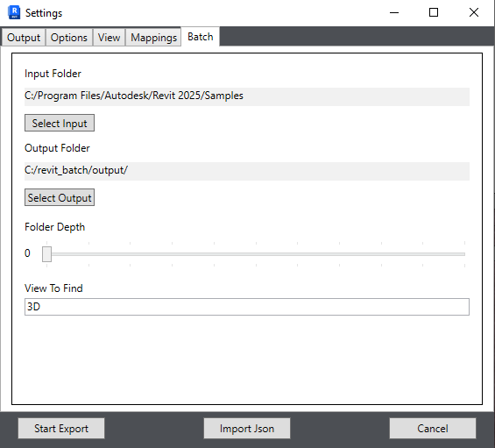Click the middle of Folder Depth slider track
Screen dimensions: 495x448
(256, 254)
